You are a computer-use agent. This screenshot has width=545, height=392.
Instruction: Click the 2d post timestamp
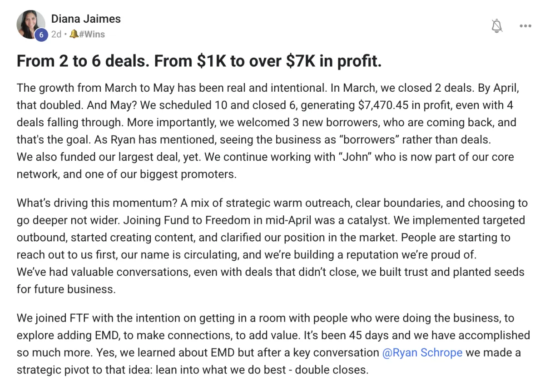pos(56,34)
